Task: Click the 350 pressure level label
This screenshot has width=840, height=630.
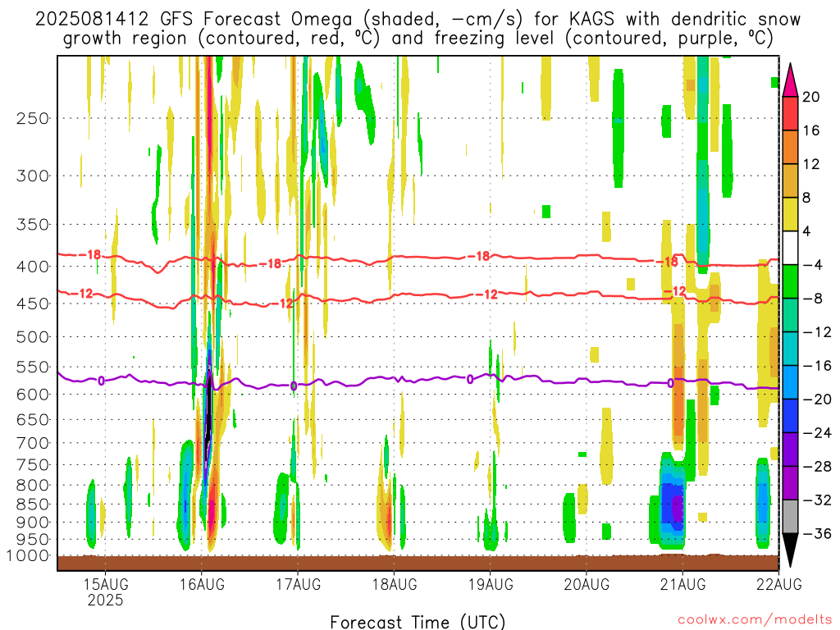Action: 32,225
